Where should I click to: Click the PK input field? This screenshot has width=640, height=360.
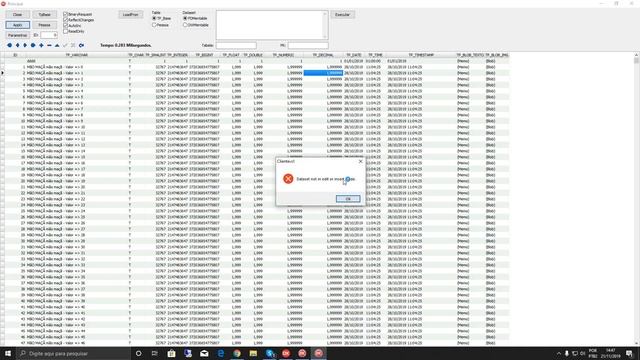coord(308,45)
